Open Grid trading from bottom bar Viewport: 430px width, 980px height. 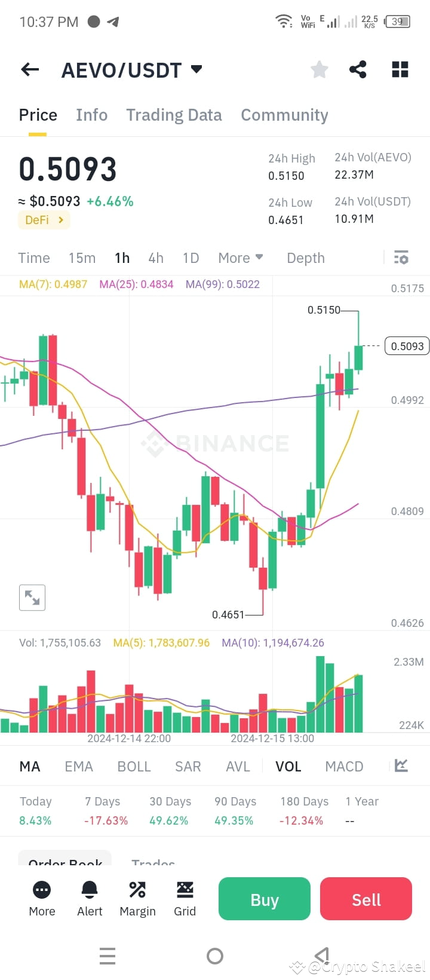(x=185, y=899)
